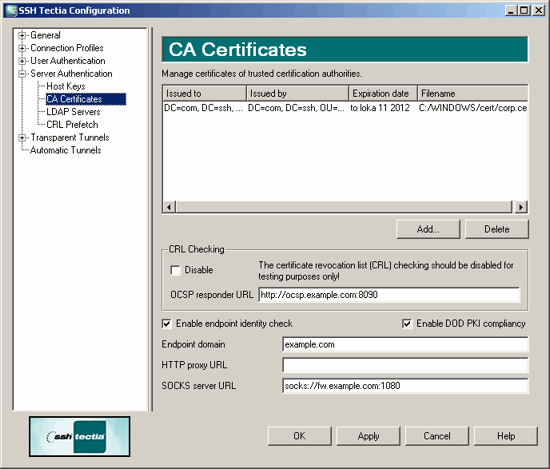This screenshot has height=469, width=550.
Task: Click the Endpoint domain field
Action: tap(405, 344)
